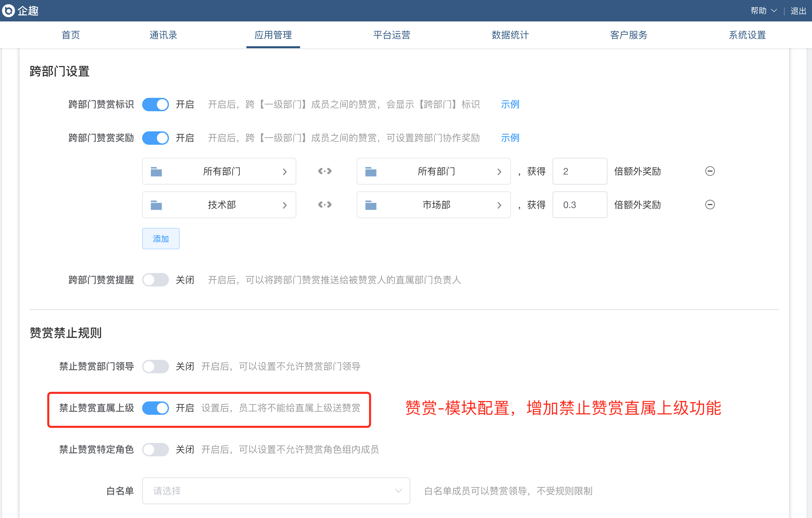Image resolution: width=812 pixels, height=518 pixels.
Task: Click folder icon in 技术部 selector
Action: pyautogui.click(x=156, y=205)
